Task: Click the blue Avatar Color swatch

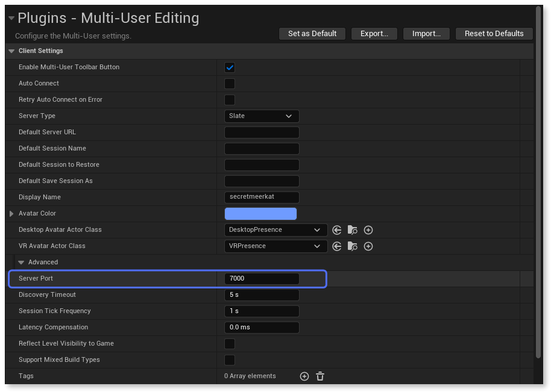Action: coord(260,214)
